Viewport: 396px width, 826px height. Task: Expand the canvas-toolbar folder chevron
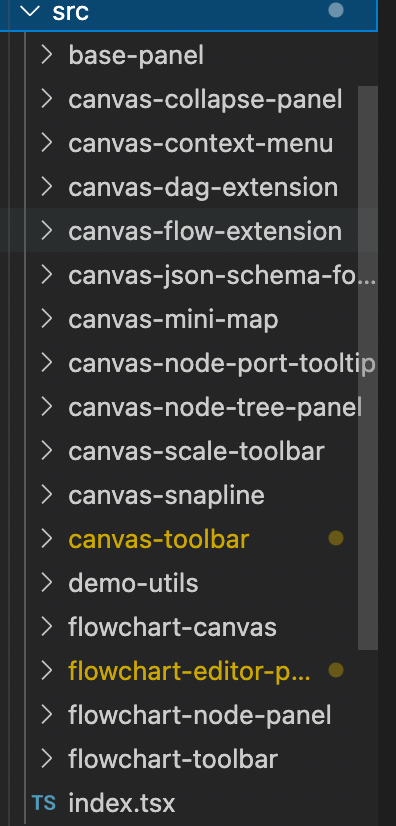coord(47,539)
